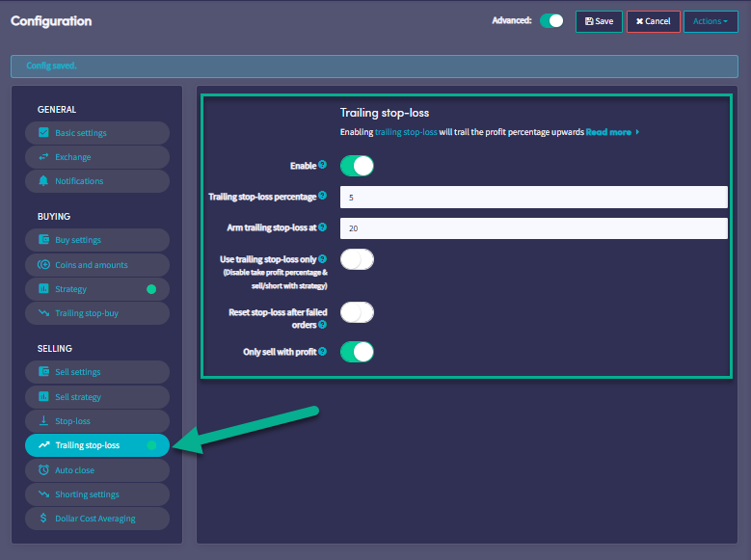Click the Exchange arrows icon in sidebar
Screen dimensions: 751x560
tap(43, 157)
